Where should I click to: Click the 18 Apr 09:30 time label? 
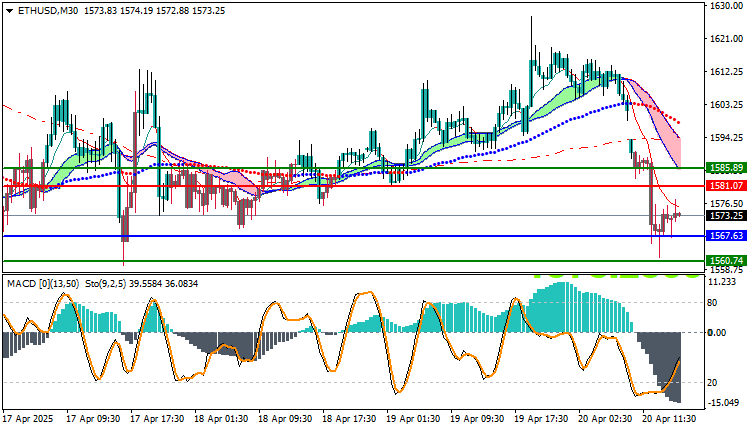coord(285,419)
